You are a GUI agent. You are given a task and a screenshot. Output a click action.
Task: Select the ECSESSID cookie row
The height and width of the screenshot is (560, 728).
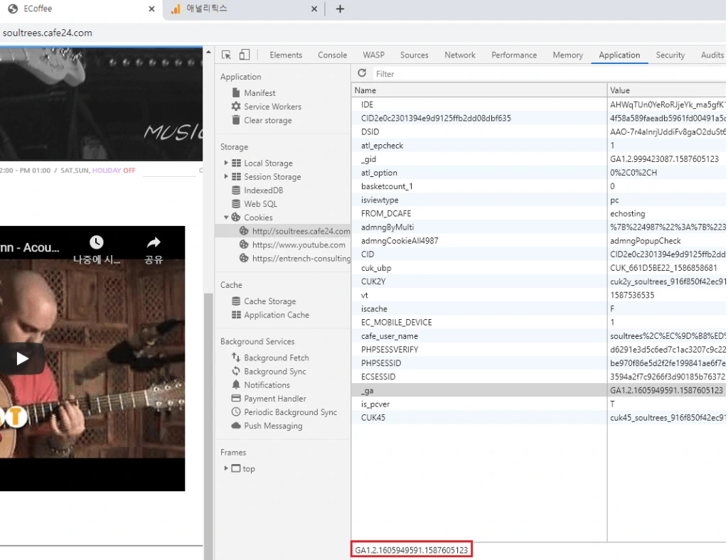539,377
